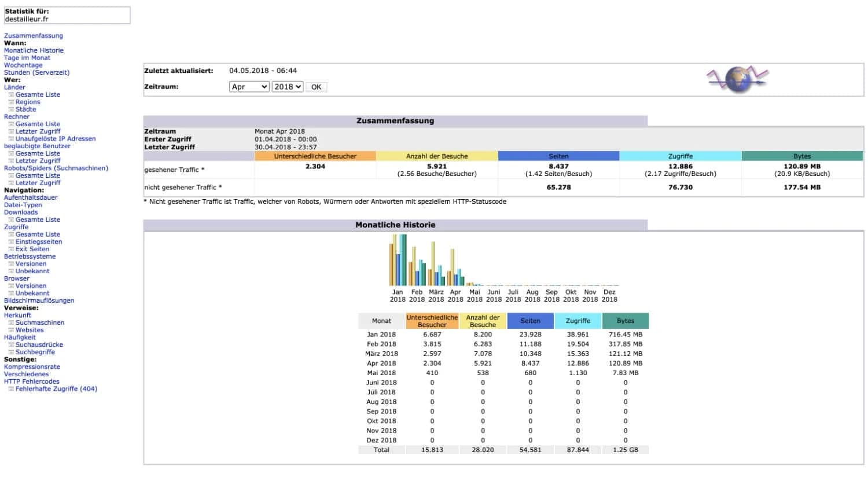Click the list icon next to Einstiegsseiten
The height and width of the screenshot is (477, 868).
[x=11, y=241]
